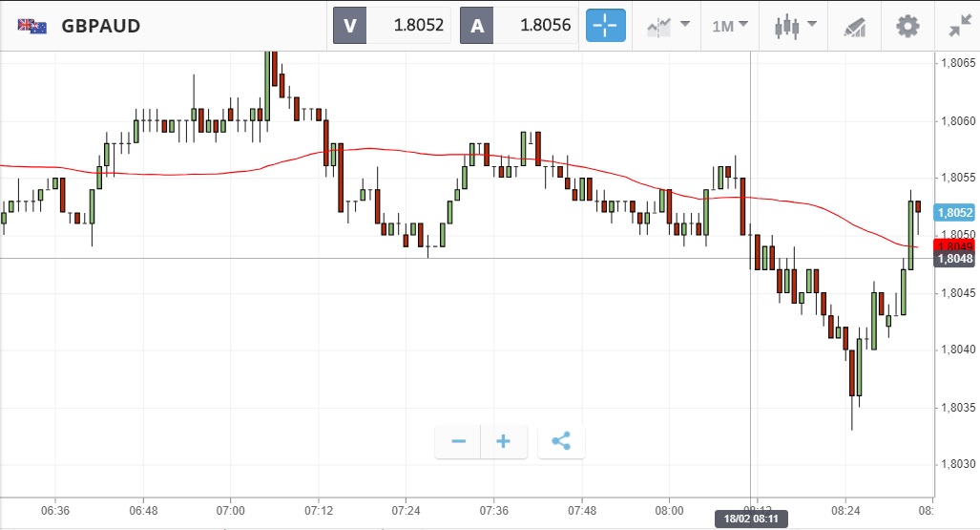Zoom out the chart with minus
Screen dimensions: 980x530
coord(458,441)
